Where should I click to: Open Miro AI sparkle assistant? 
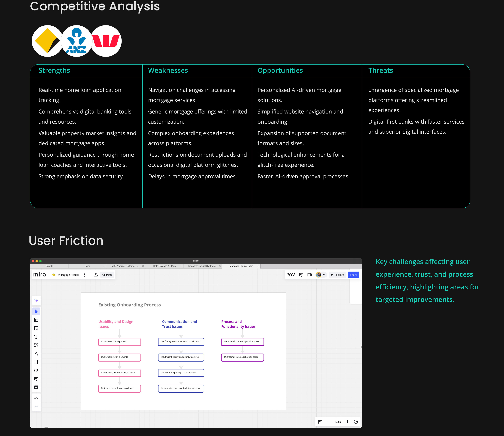click(x=36, y=301)
